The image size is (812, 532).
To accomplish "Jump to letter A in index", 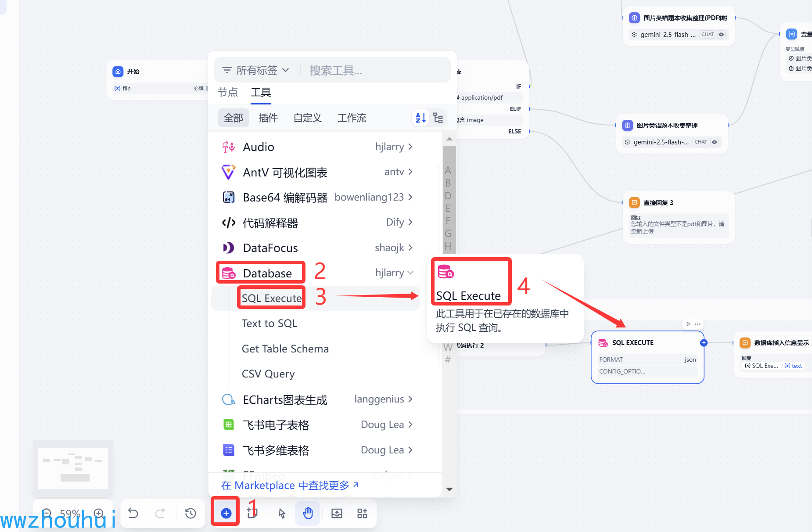I will coord(448,170).
